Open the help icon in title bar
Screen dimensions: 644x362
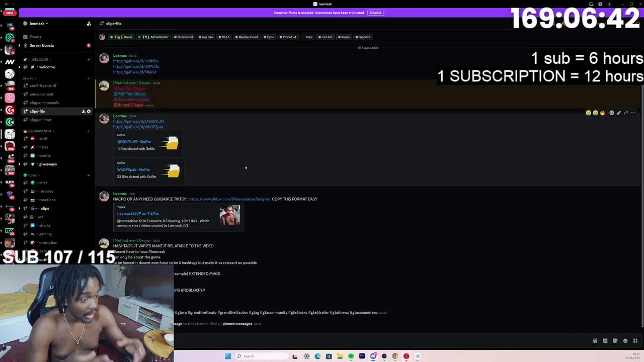click(600, 4)
